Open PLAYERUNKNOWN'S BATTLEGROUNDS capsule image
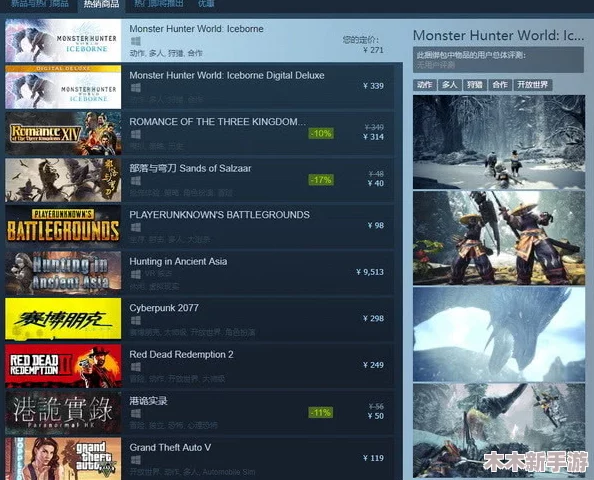Screen dimensions: 594x480 pos(63,227)
